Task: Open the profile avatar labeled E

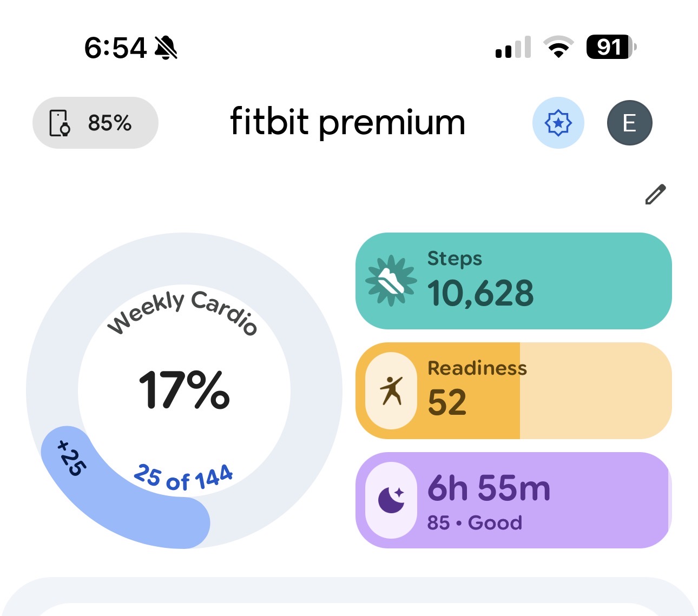Action: [x=629, y=123]
